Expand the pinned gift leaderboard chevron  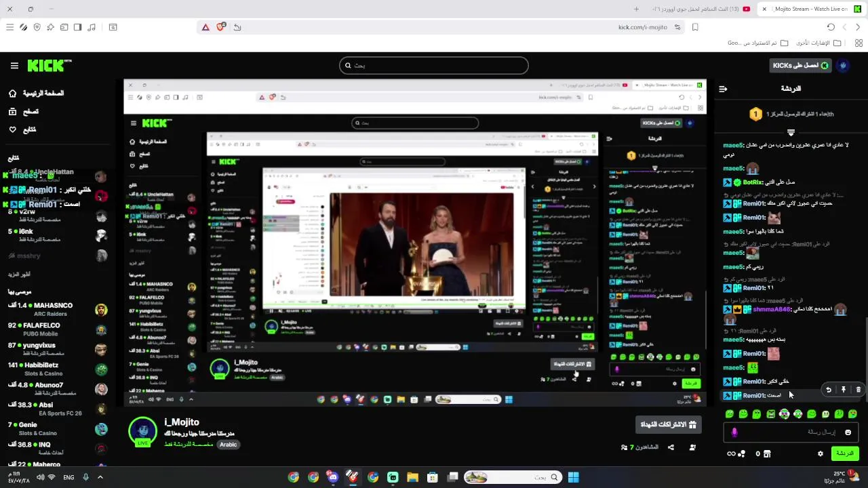(x=791, y=132)
